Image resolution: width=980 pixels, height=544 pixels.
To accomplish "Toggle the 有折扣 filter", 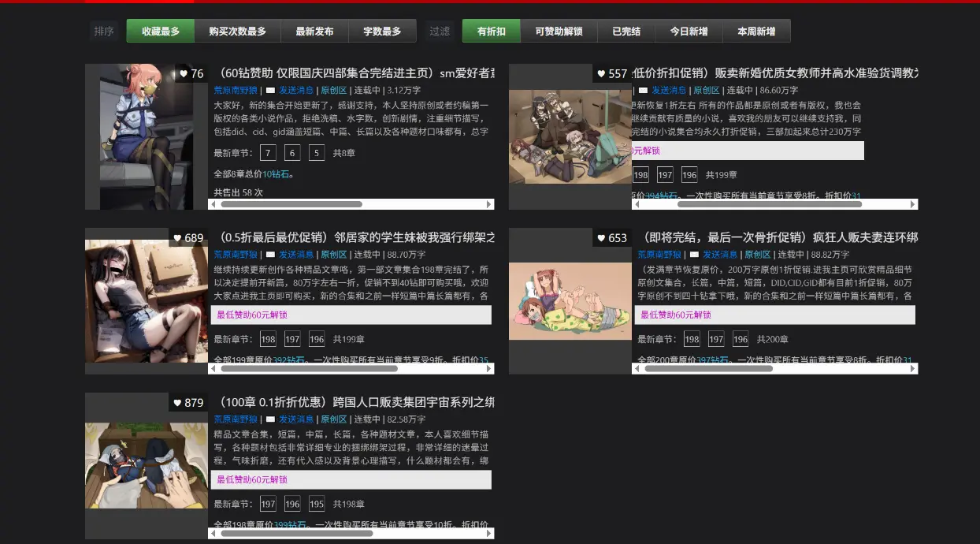I will click(x=492, y=32).
